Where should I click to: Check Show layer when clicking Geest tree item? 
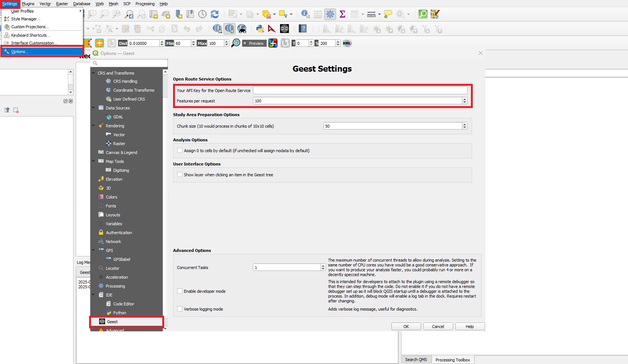[180, 175]
